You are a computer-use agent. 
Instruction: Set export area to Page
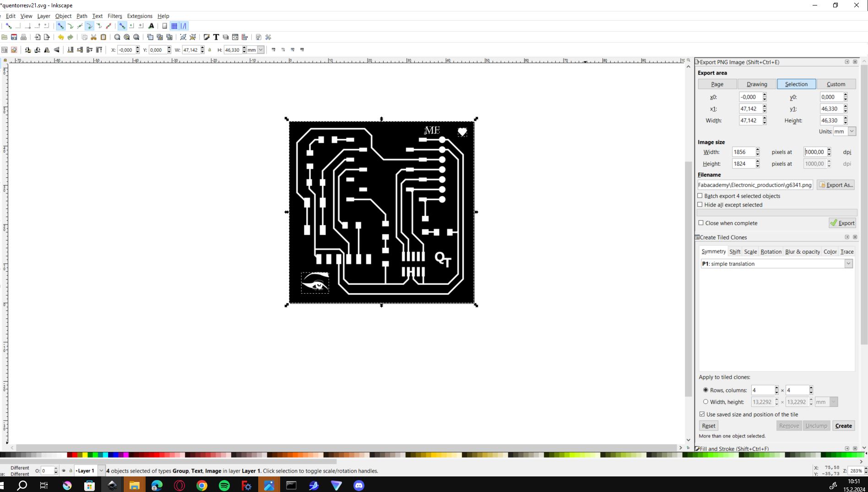(717, 84)
